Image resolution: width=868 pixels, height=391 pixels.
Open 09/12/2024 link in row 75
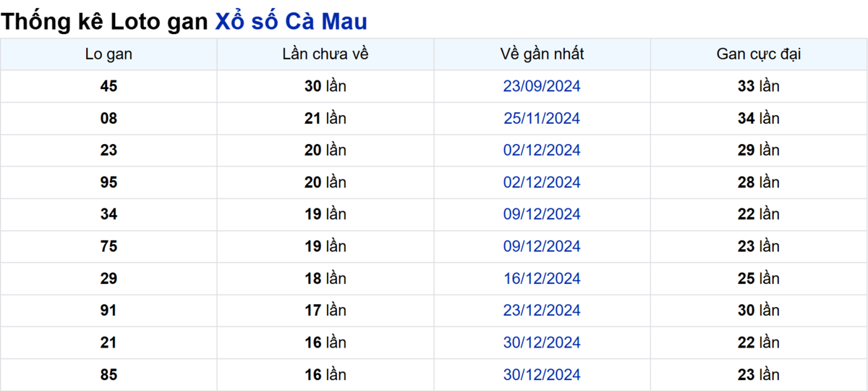click(x=542, y=246)
